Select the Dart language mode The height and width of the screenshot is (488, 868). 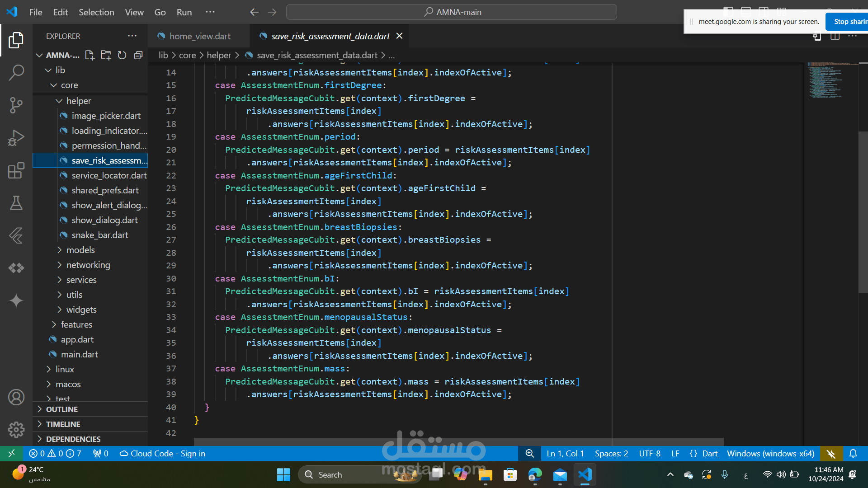coord(709,453)
